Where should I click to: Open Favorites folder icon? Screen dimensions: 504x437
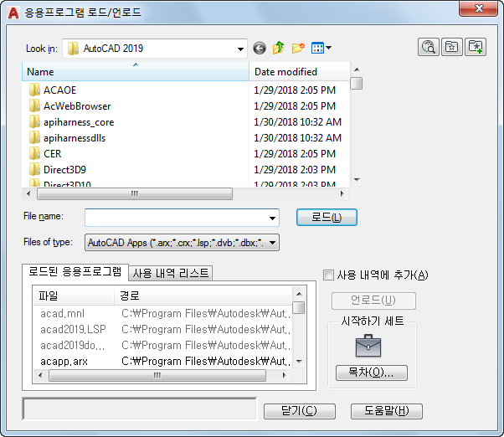click(x=452, y=47)
